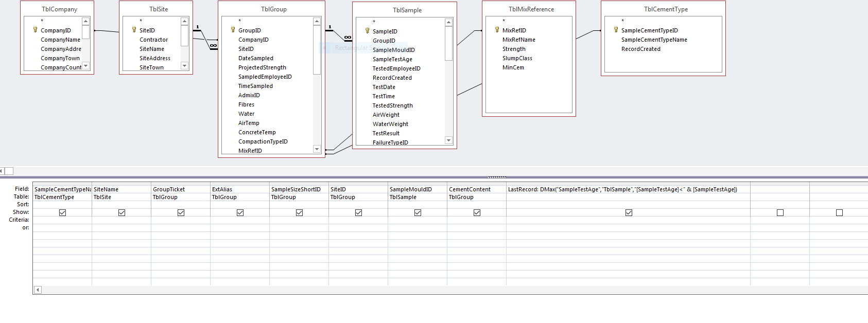Enable Show checkbox in first empty grid column
Screen dimensions: 868x323
coord(780,212)
